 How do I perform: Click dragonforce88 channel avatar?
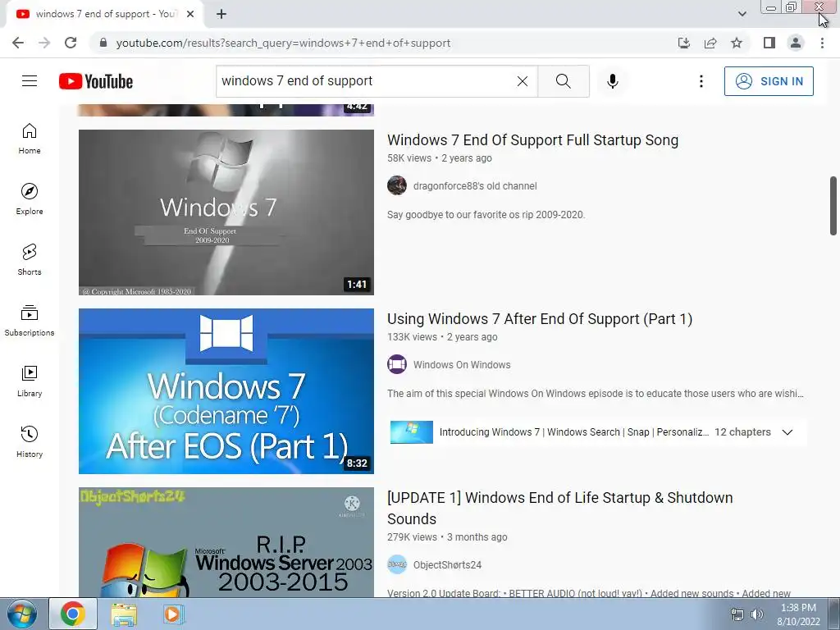(397, 185)
